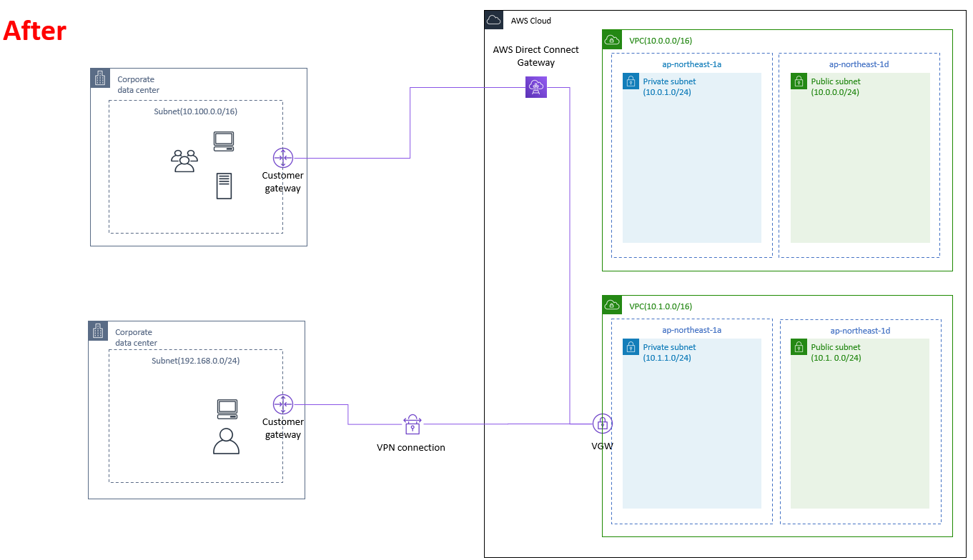Click 'Customer gateway' label in subnet 10.100.0.0/16
This screenshot has height=560, width=973.
coord(283,182)
